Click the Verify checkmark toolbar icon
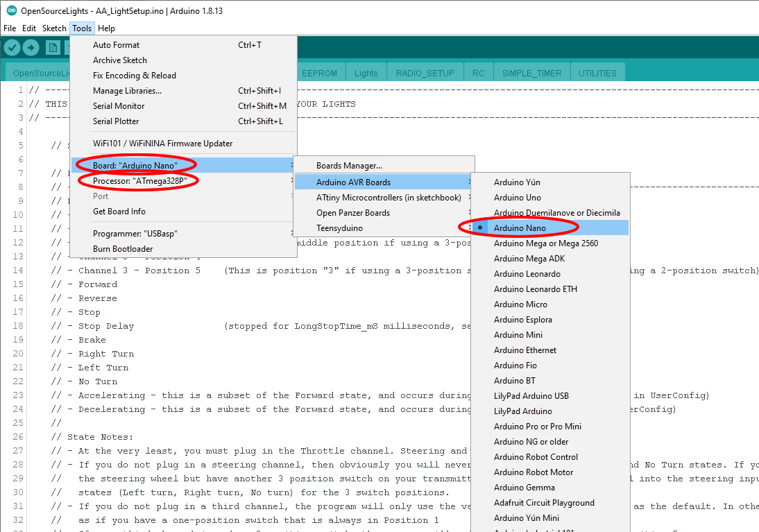Image resolution: width=759 pixels, height=532 pixels. pos(12,47)
